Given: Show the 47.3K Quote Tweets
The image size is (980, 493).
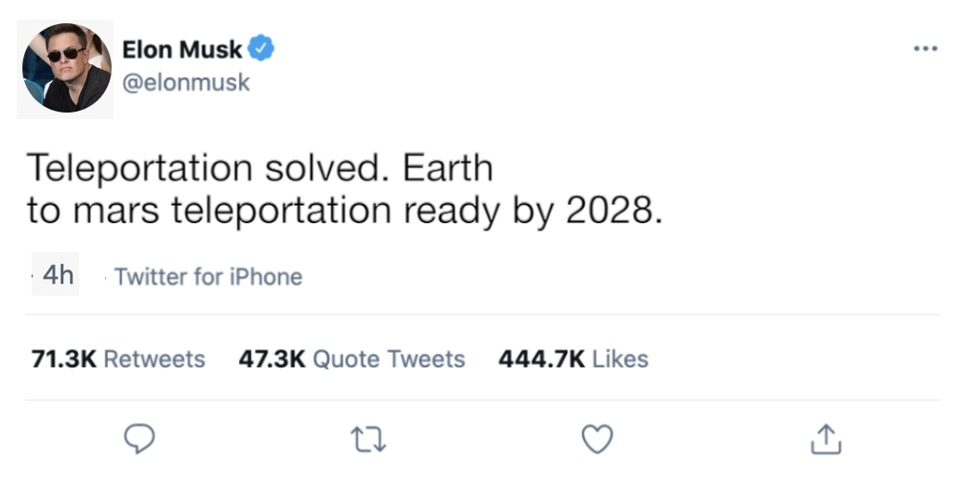Looking at the screenshot, I should (351, 359).
